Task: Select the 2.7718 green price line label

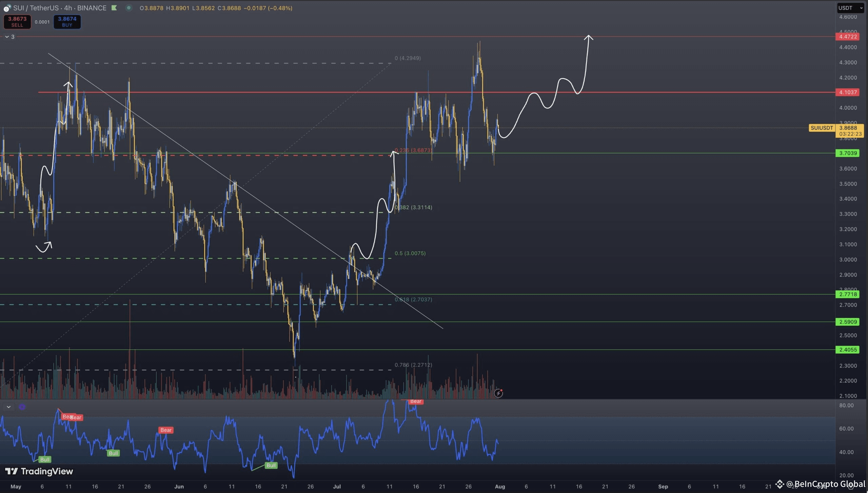Action: coord(847,294)
